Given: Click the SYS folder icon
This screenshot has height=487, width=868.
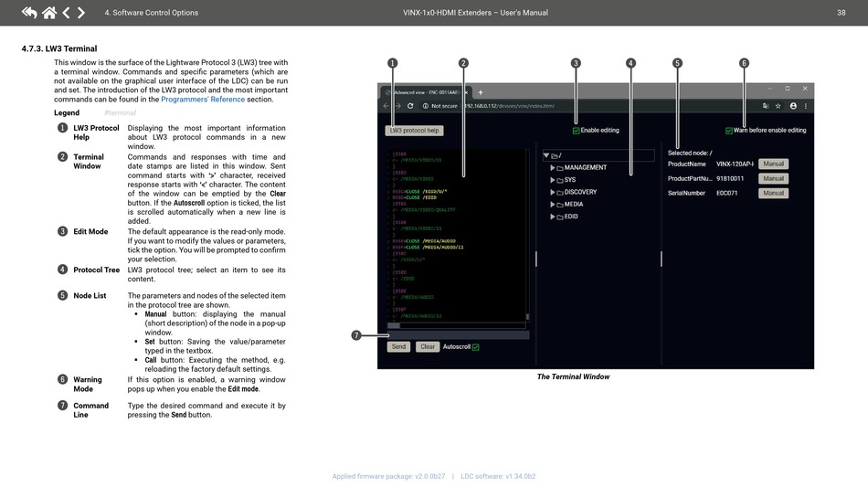Looking at the screenshot, I should 560,180.
